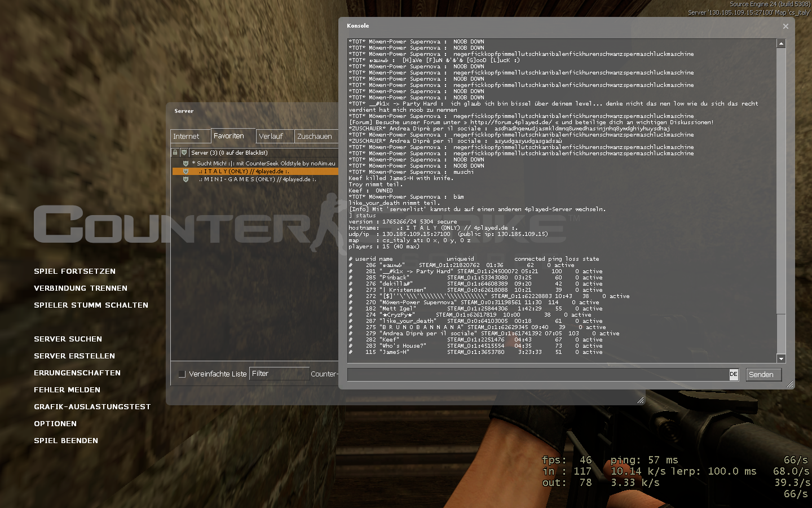The width and height of the screenshot is (812, 508).
Task: Click the "Keef" status row with userid 282
Action: 475,340
